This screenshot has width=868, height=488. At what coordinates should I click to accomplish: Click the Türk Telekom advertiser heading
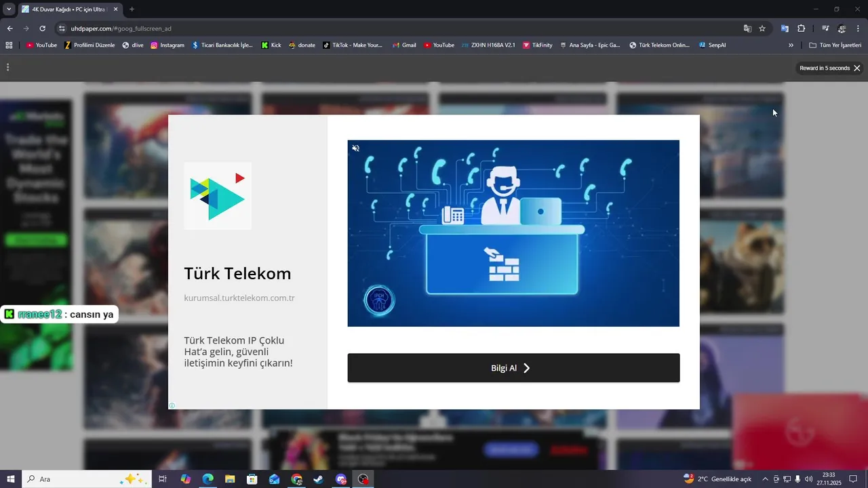[237, 274]
